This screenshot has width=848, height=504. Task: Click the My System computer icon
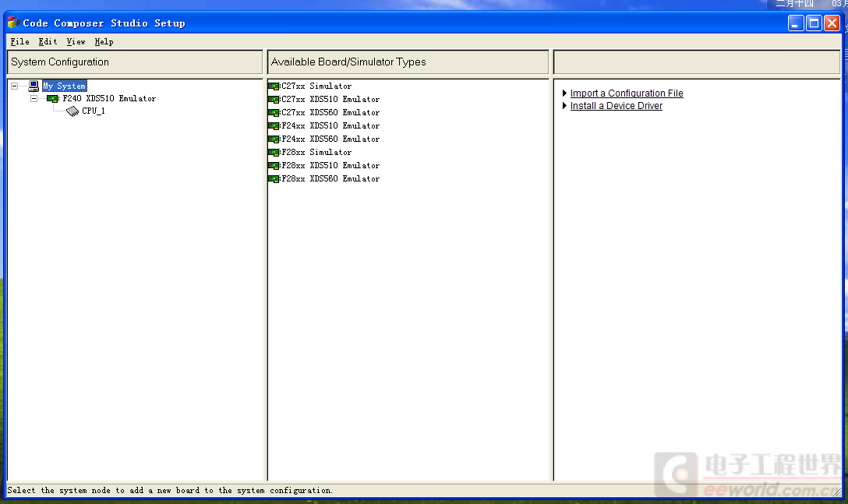click(x=34, y=86)
